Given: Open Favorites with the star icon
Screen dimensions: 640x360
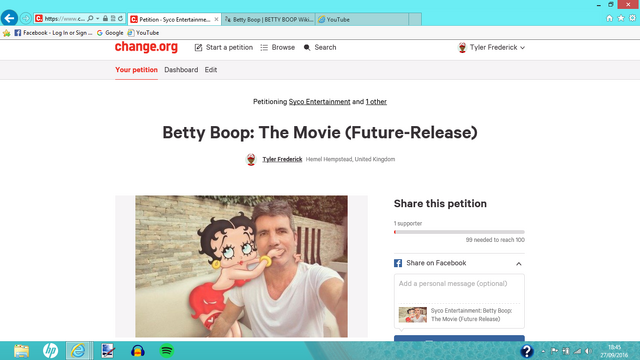Looking at the screenshot, I should [x=621, y=18].
